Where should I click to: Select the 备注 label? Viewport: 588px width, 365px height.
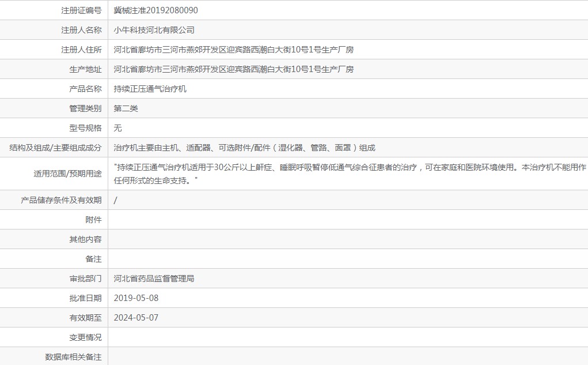click(93, 259)
